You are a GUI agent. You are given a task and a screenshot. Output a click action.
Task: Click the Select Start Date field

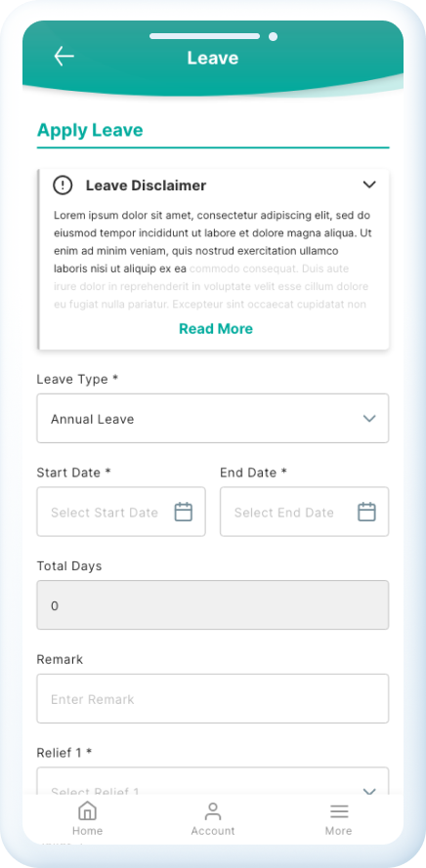(x=121, y=512)
